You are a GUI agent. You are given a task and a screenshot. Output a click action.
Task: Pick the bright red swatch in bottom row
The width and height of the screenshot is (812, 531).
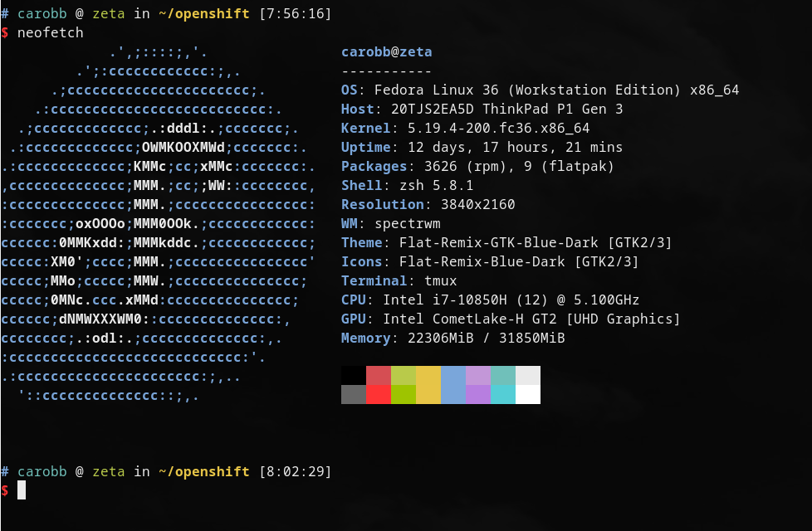[x=379, y=394]
